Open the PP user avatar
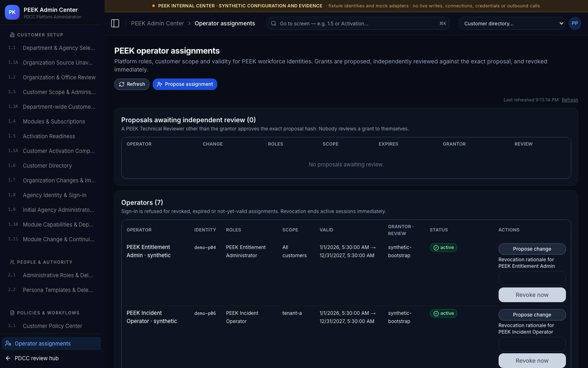Viewport: 588px width, 368px height. 575,23
